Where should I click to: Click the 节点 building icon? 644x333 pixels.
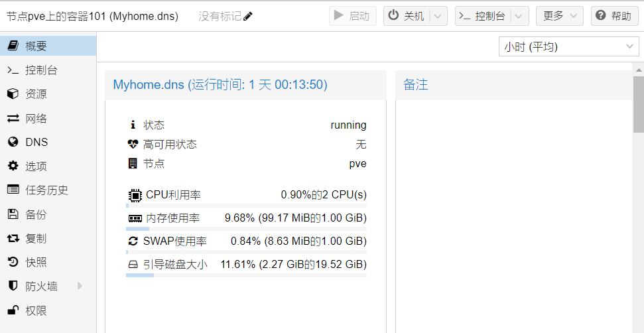pyautogui.click(x=133, y=163)
